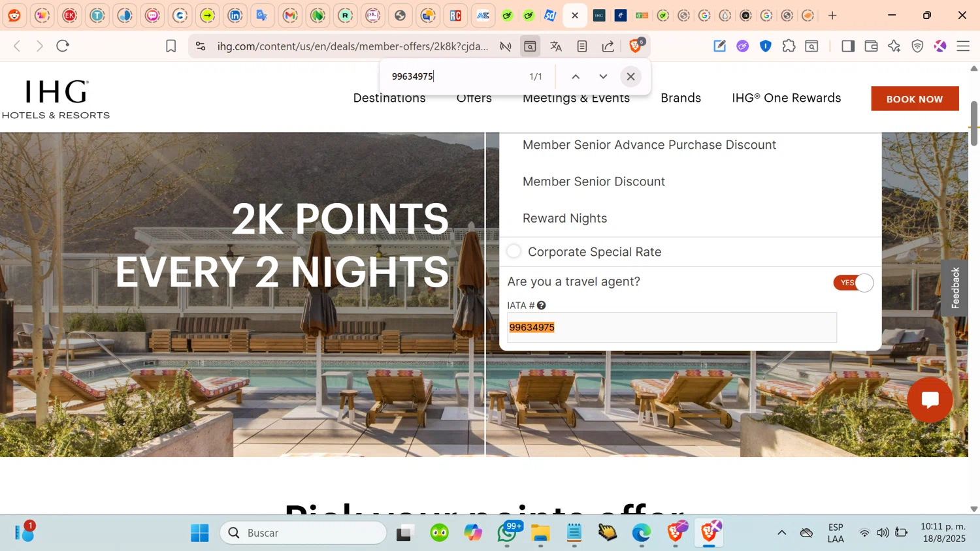
Task: Open Brave Shields lion icon
Action: point(635,46)
